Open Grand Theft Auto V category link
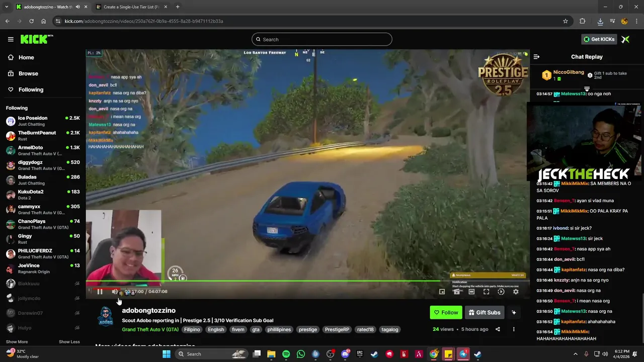 150,329
